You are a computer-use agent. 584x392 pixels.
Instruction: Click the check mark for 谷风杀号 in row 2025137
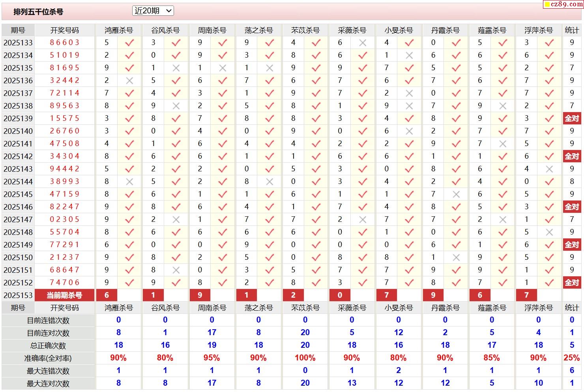pos(176,93)
